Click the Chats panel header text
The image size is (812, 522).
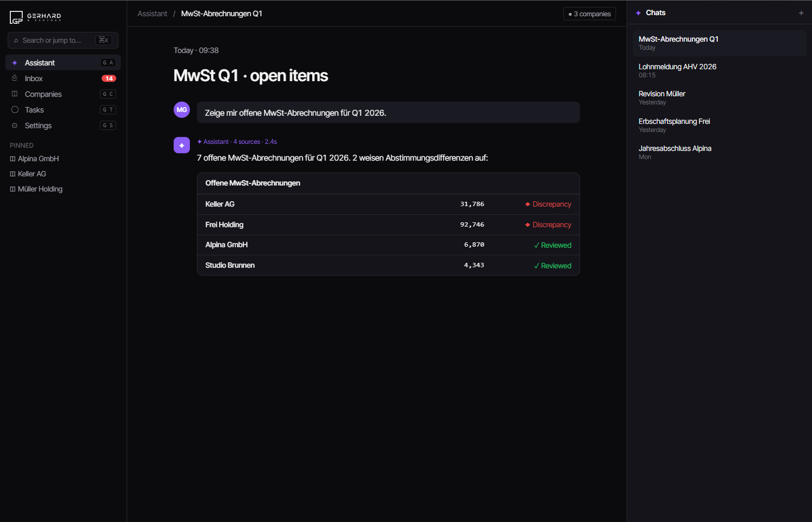tap(656, 13)
